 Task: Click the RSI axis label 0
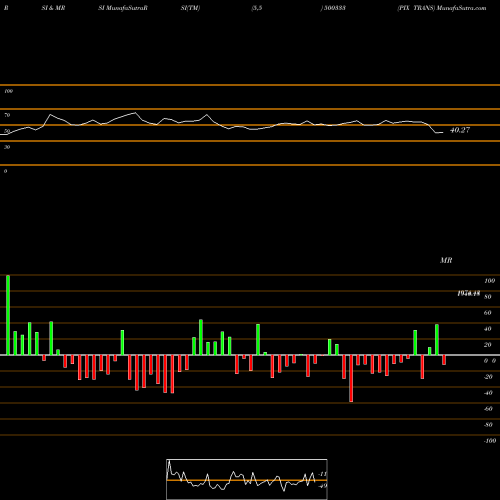pos(5,171)
